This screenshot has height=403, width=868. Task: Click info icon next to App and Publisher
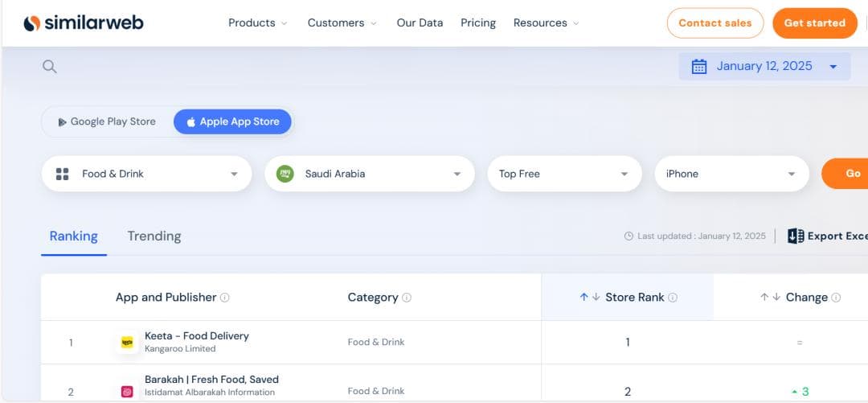(x=225, y=298)
